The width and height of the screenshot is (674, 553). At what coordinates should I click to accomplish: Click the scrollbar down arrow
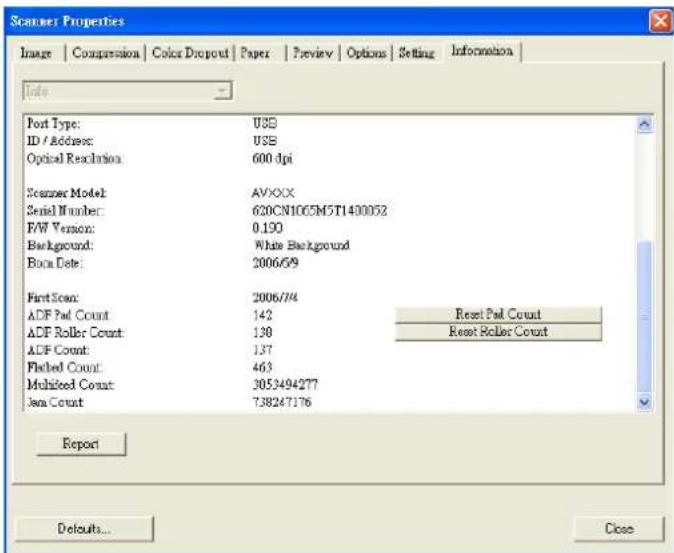tap(644, 402)
